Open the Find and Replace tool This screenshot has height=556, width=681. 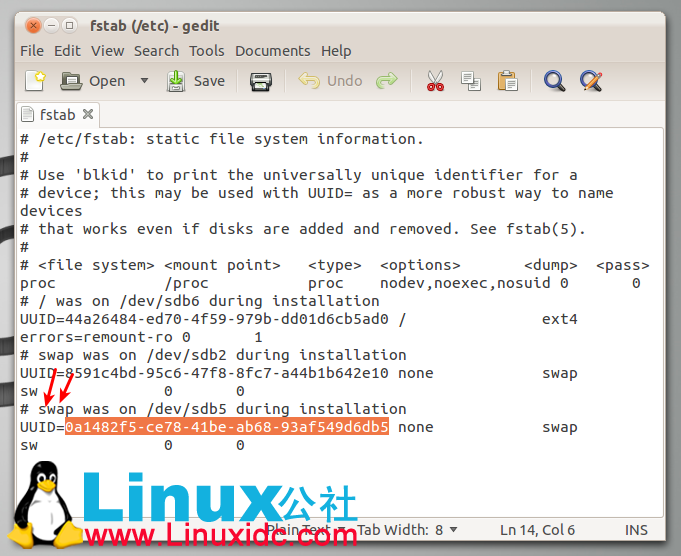[591, 81]
